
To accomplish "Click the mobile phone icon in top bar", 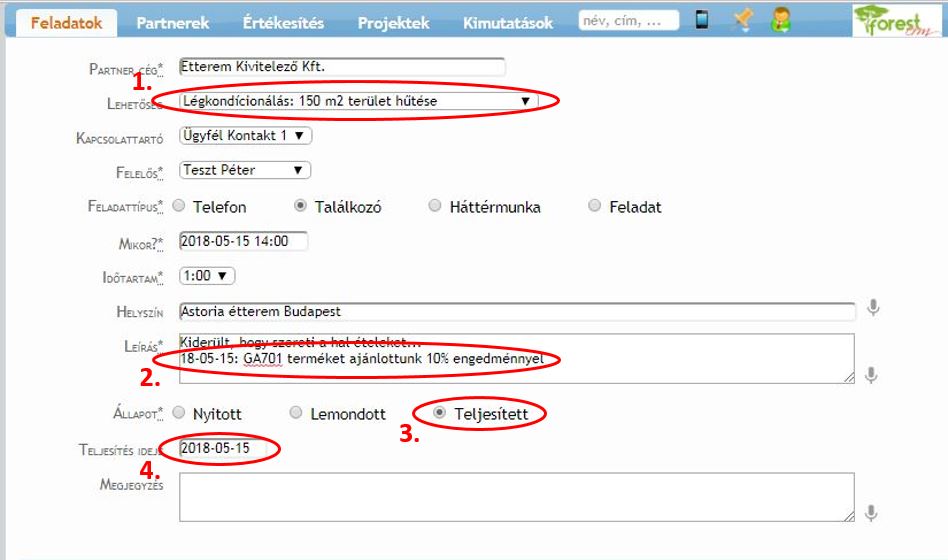I will point(702,20).
